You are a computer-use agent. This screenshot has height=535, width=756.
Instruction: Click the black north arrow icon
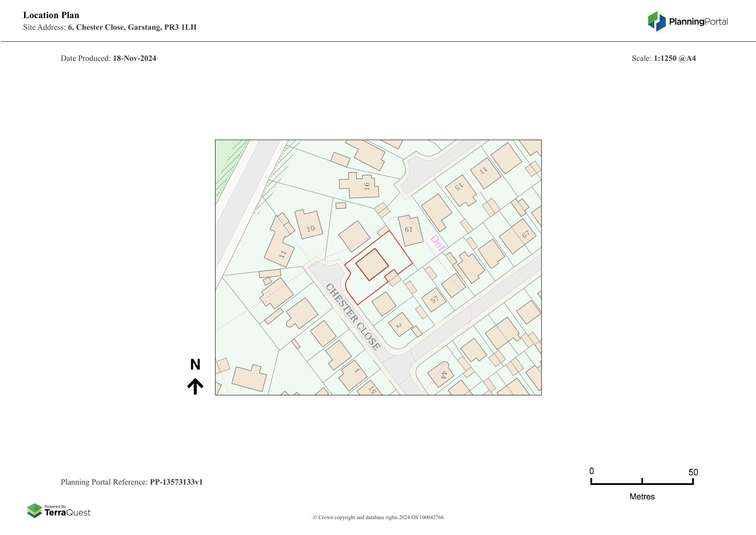click(x=195, y=386)
